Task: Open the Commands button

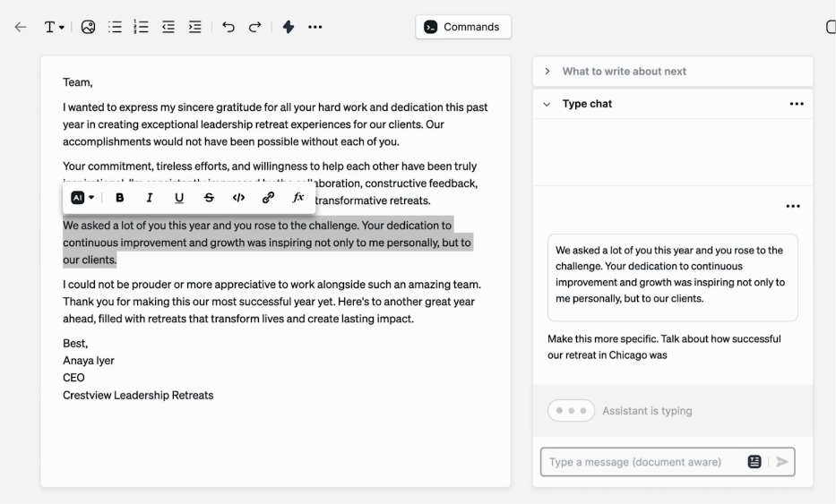Action: pos(463,27)
